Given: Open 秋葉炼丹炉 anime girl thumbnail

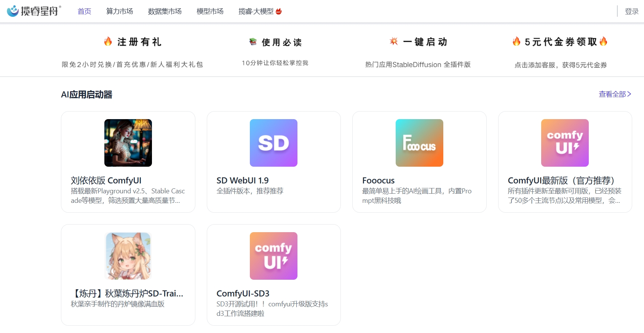Looking at the screenshot, I should coord(128,256).
